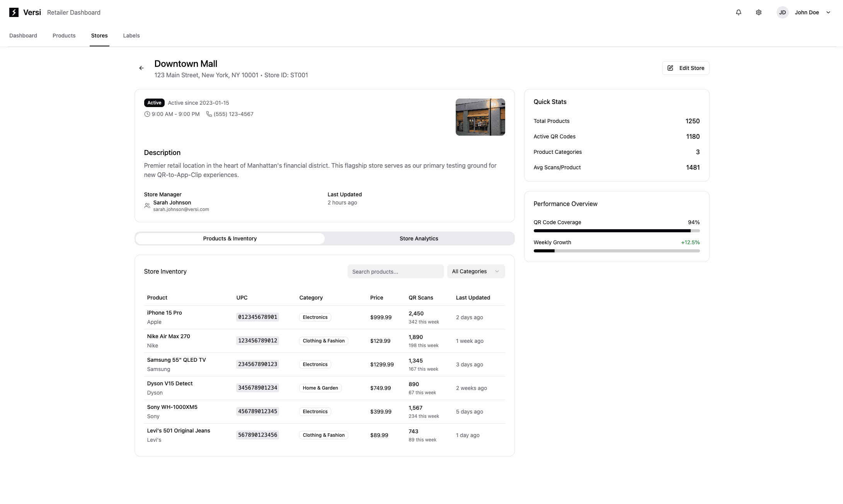Open the notifications bell
The image size is (843, 504).
tap(738, 12)
